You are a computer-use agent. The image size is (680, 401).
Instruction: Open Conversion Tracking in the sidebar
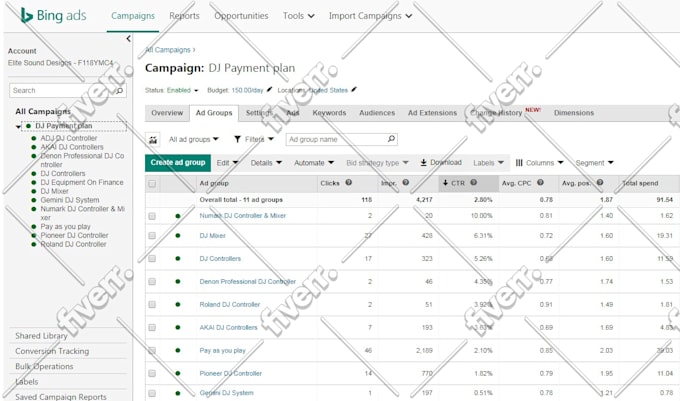coord(52,351)
